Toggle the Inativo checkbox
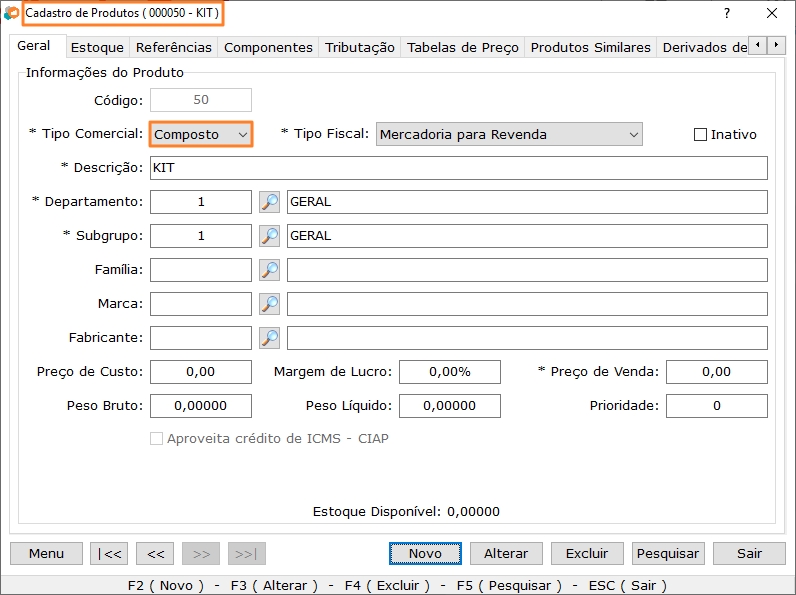Viewport: 796px width, 595px height. click(x=700, y=135)
